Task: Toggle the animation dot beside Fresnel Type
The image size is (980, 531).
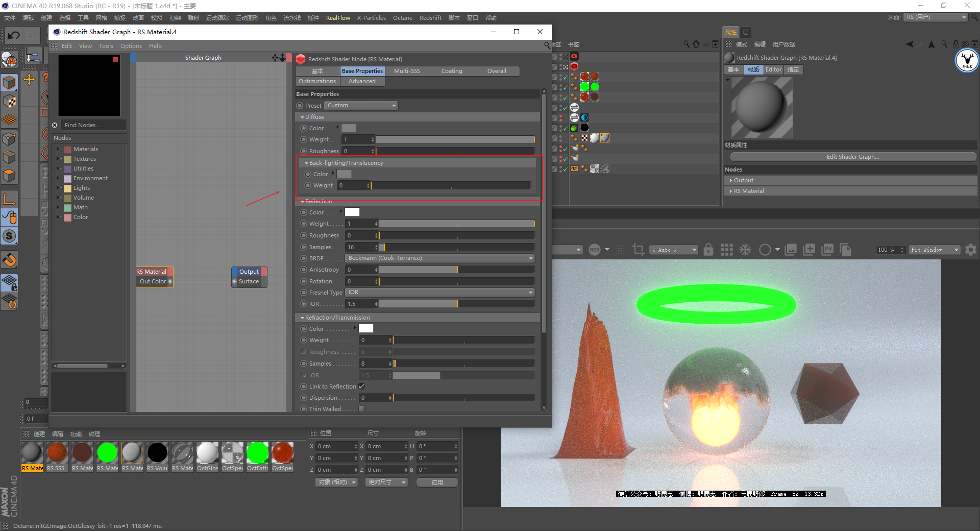Action: click(x=304, y=293)
